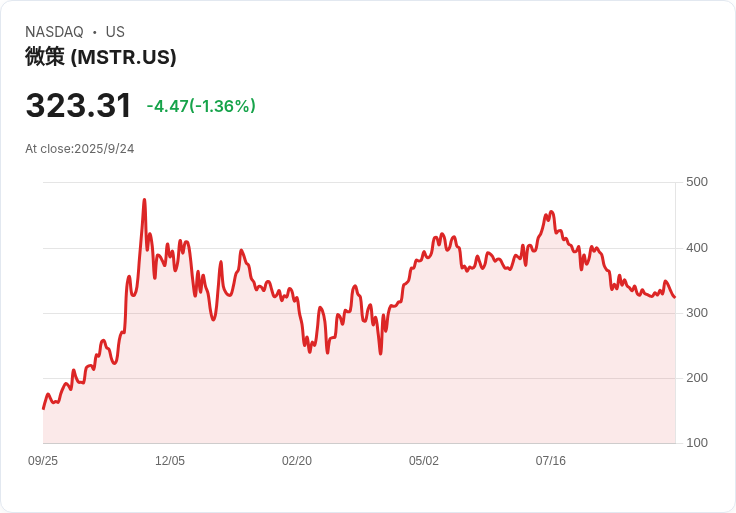
Task: Click the 323.31 closing price
Action: point(79,106)
